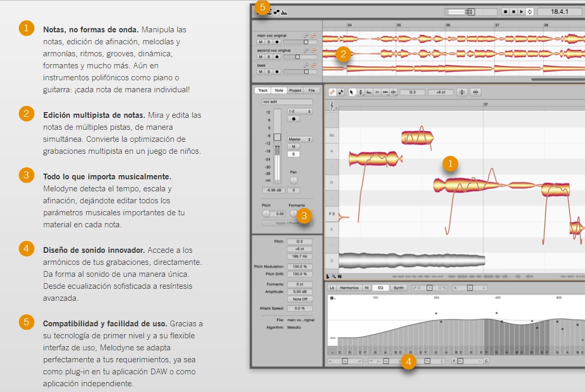Stop playback with the transport stop button

click(514, 12)
